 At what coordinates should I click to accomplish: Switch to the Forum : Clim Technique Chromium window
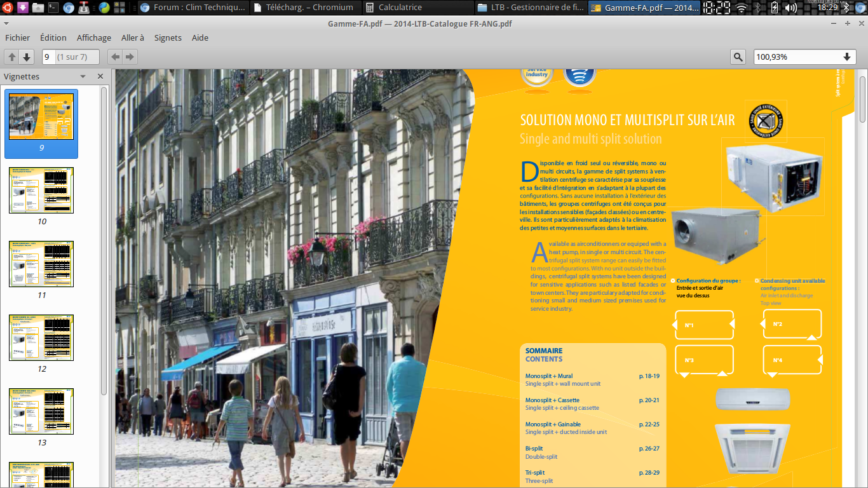click(193, 8)
